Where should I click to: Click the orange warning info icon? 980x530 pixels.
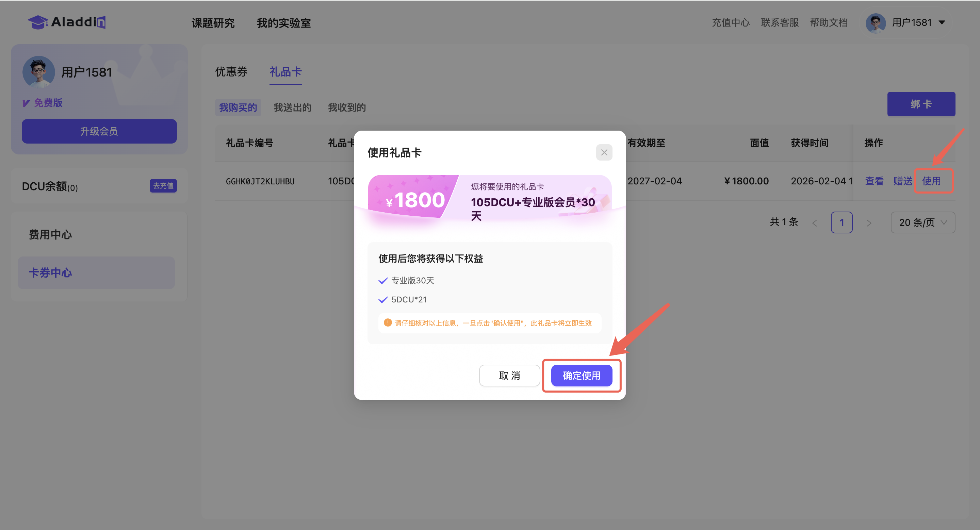point(387,323)
